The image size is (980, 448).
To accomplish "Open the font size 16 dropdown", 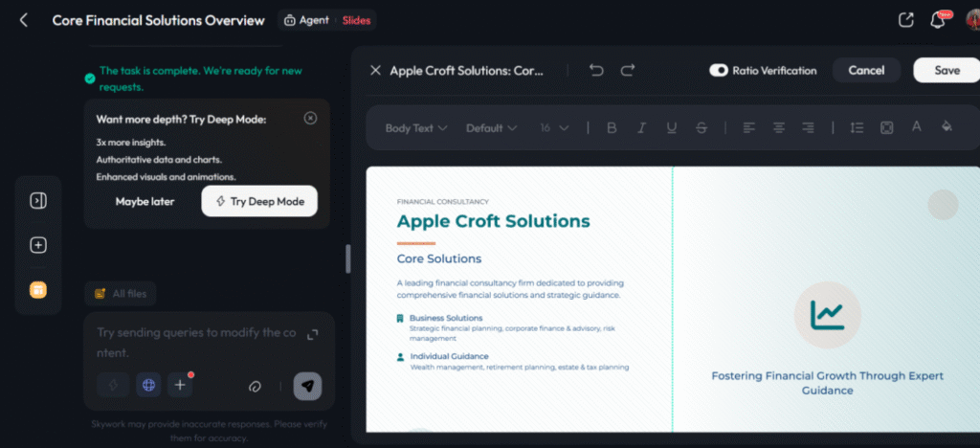I will coord(554,128).
